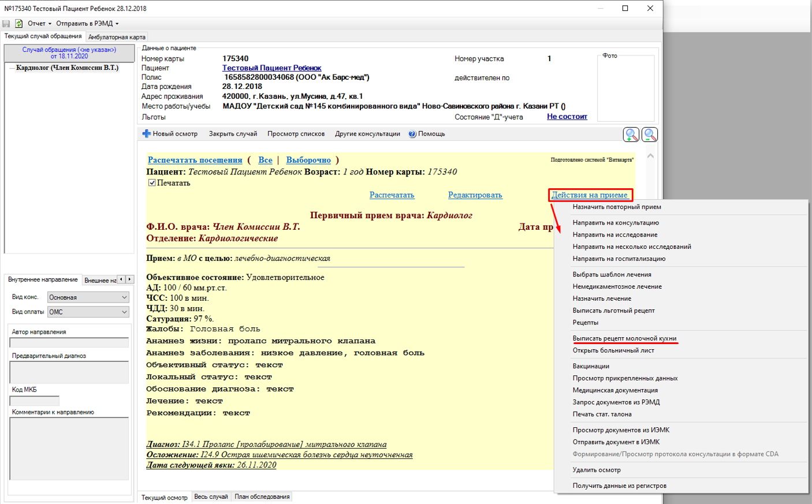
Task: Choose Удалить осмотр menu item
Action: (597, 471)
